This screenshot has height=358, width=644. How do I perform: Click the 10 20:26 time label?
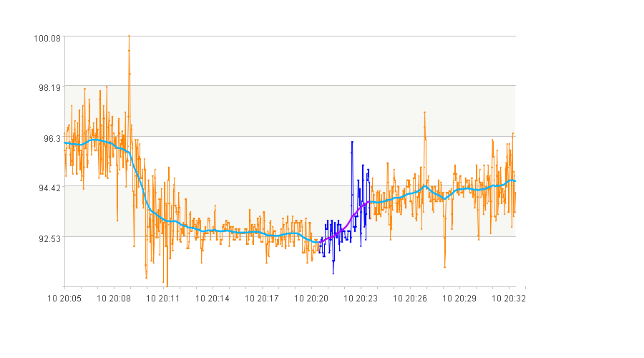pos(410,299)
